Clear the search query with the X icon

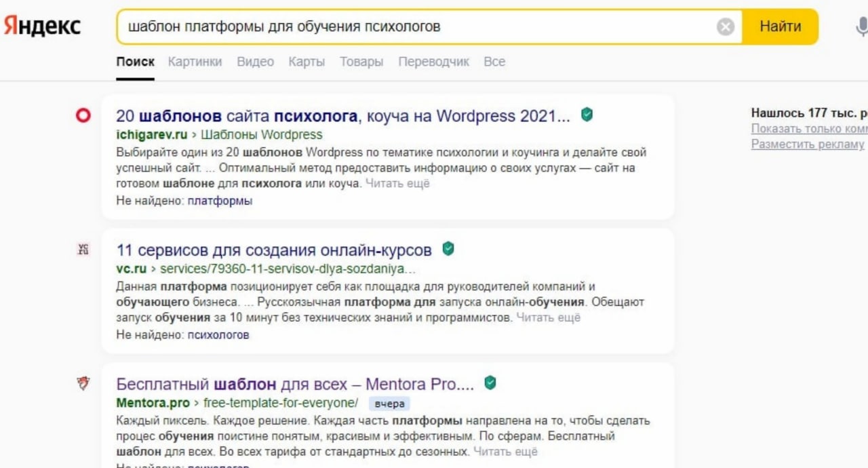[x=726, y=27]
